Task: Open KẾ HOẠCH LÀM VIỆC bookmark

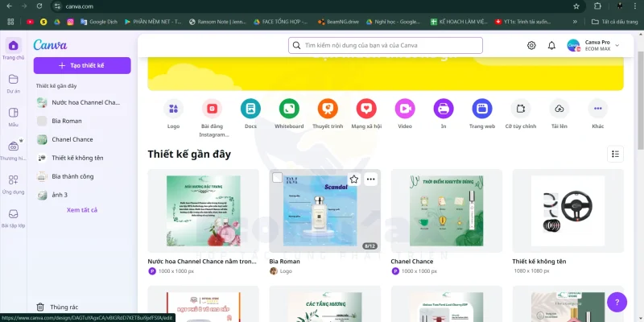Action: (459, 22)
